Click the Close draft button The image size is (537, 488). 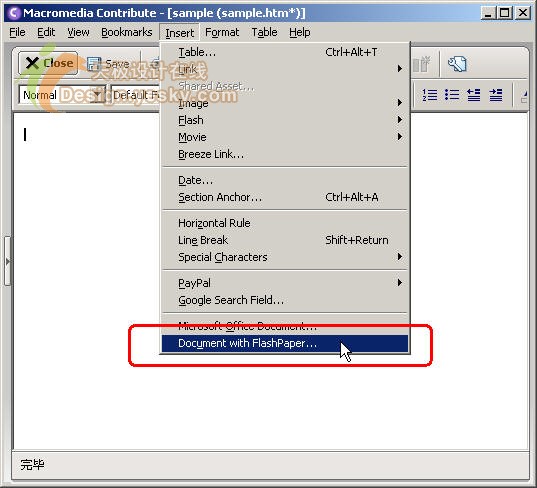48,63
